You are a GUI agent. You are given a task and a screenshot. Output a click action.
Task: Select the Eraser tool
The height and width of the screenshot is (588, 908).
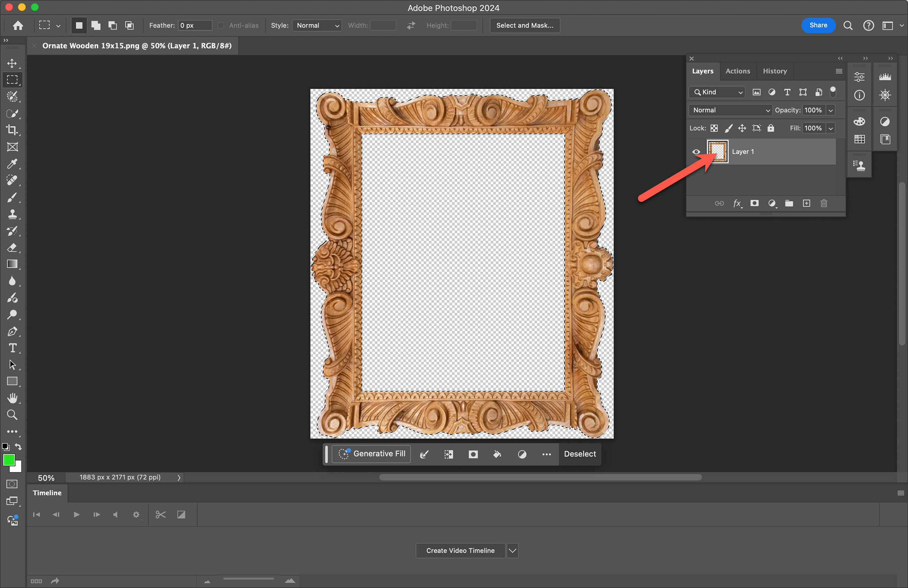[12, 248]
